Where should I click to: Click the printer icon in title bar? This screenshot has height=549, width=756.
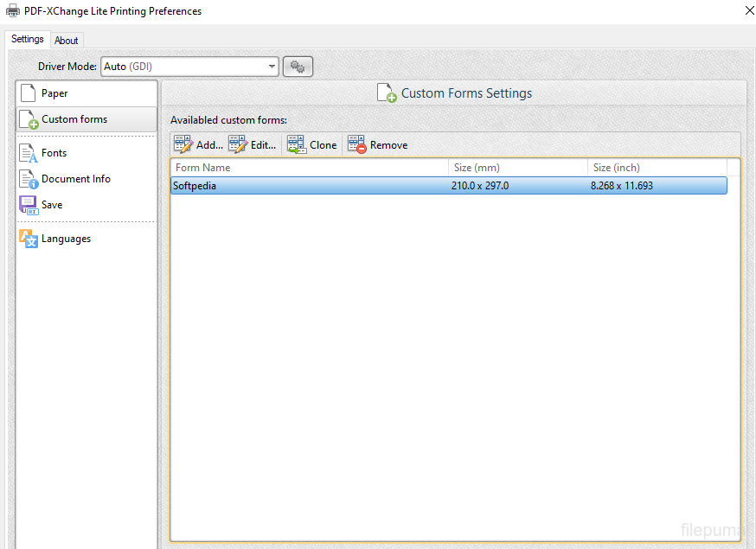pos(13,11)
